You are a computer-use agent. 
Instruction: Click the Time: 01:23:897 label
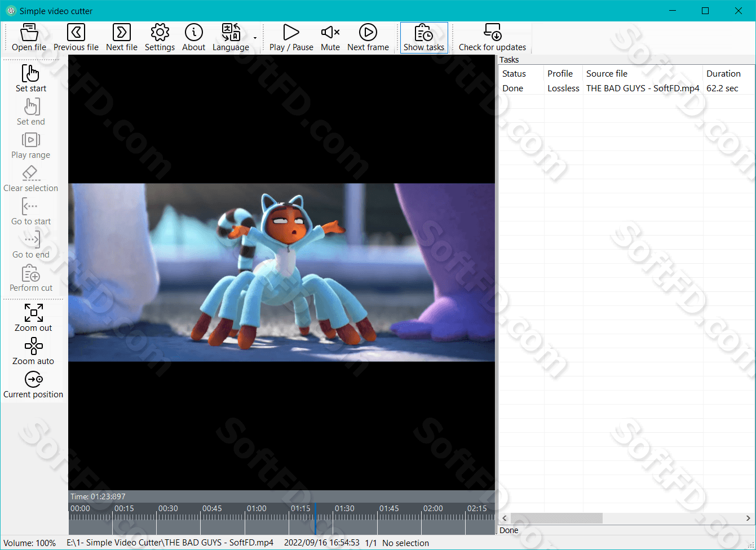pos(98,496)
